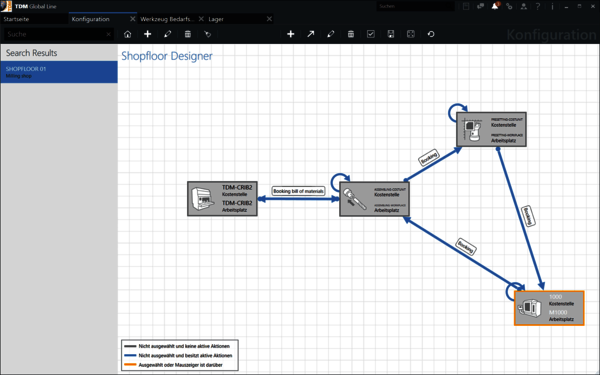Click the home icon in the toolbar
600x375 pixels.
127,34
